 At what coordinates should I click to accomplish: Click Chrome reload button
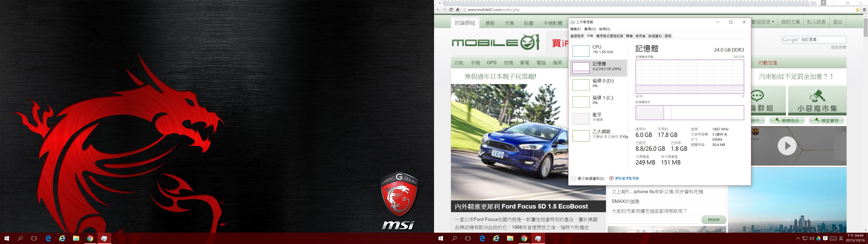point(451,10)
